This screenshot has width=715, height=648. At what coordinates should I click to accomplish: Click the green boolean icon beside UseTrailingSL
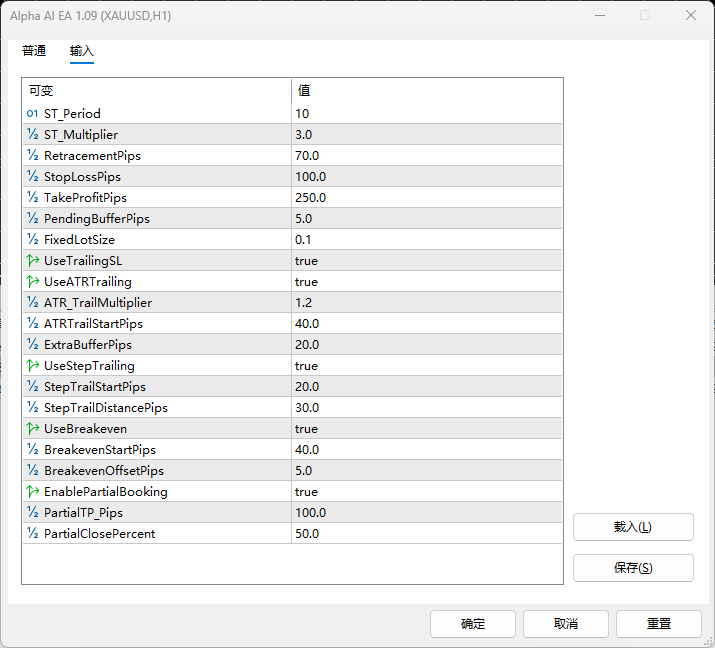pyautogui.click(x=32, y=260)
